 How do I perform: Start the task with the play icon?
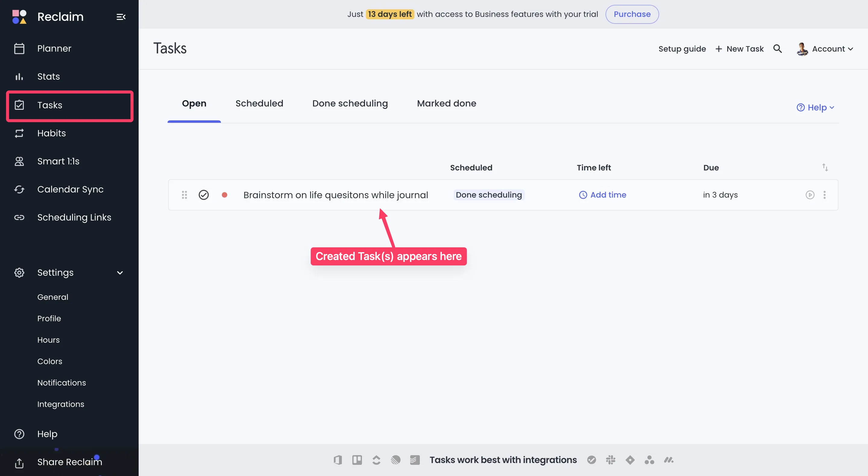click(x=810, y=195)
